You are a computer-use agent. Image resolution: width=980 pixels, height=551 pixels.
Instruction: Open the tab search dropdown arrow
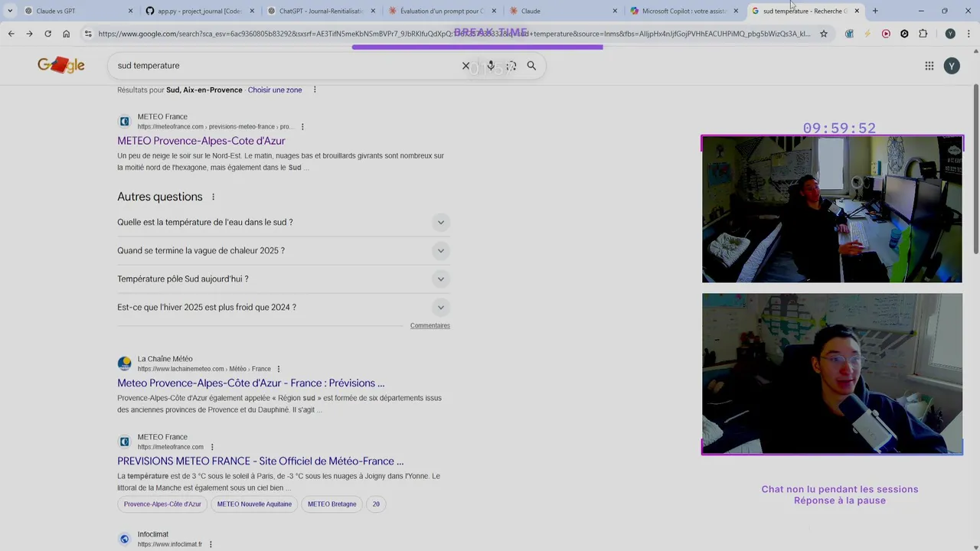pyautogui.click(x=10, y=11)
